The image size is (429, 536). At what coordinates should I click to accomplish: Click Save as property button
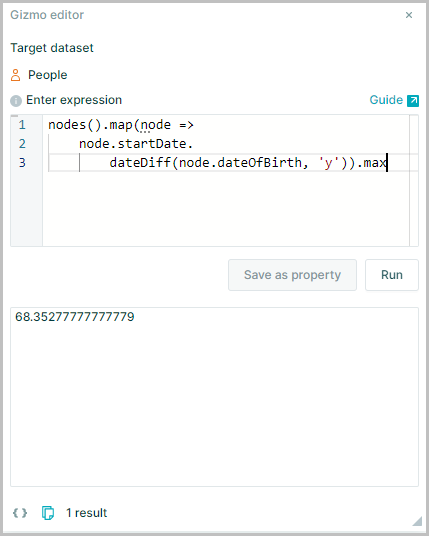292,275
